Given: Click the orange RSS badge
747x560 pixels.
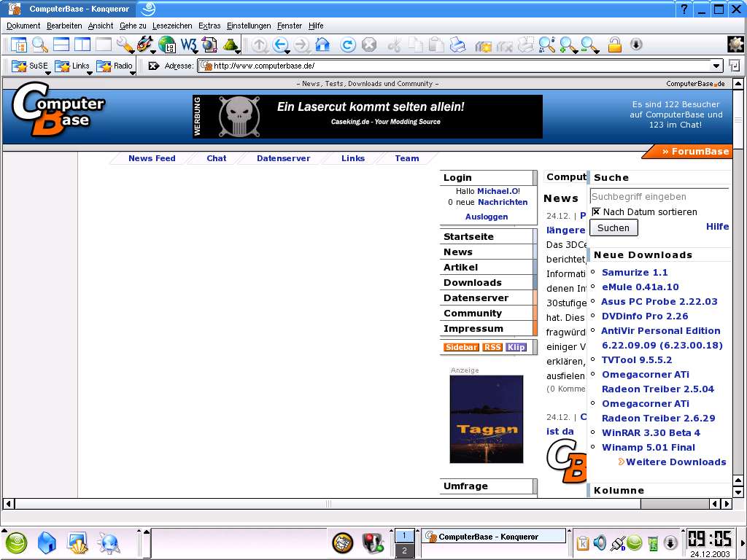Looking at the screenshot, I should coord(492,347).
